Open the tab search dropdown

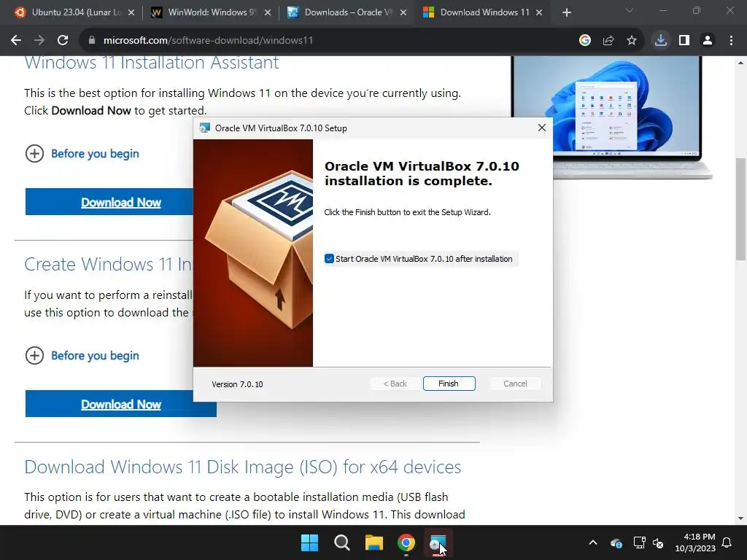coord(630,10)
